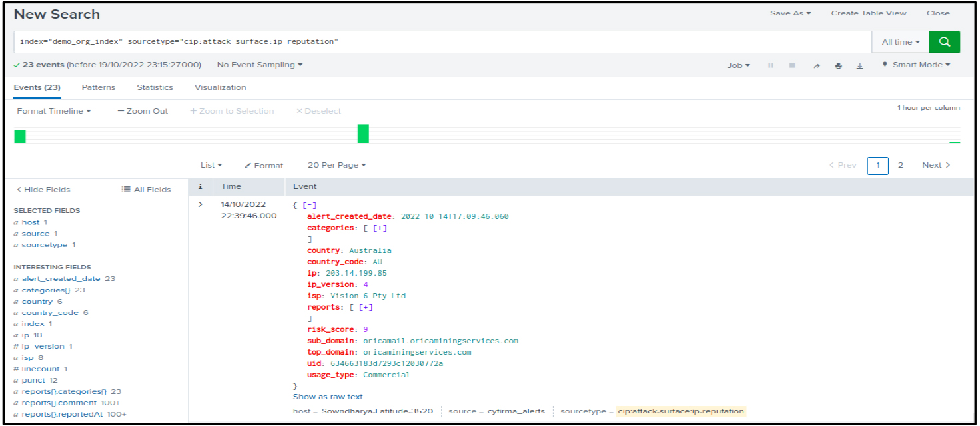Image resolution: width=980 pixels, height=426 pixels.
Task: Open the No Event Sampling dropdown
Action: click(260, 65)
